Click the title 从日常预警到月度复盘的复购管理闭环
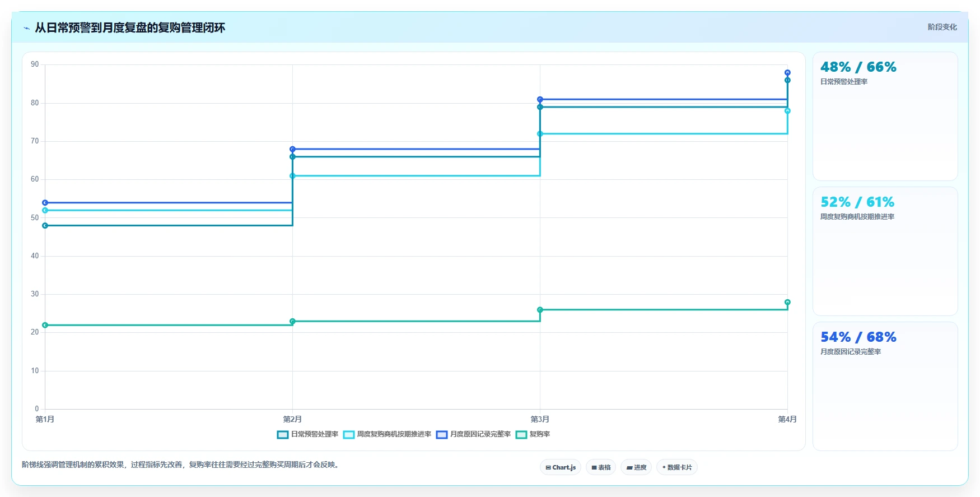 tap(130, 28)
